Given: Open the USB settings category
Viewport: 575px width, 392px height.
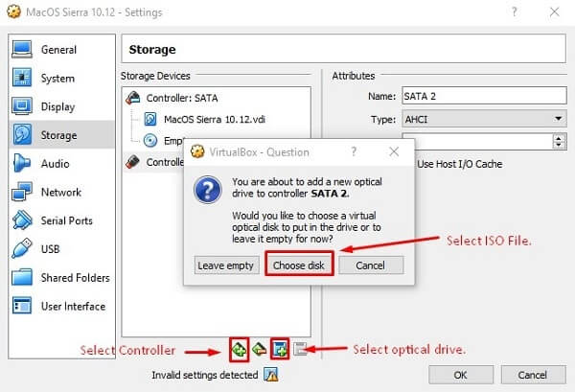Looking at the screenshot, I should click(61, 249).
